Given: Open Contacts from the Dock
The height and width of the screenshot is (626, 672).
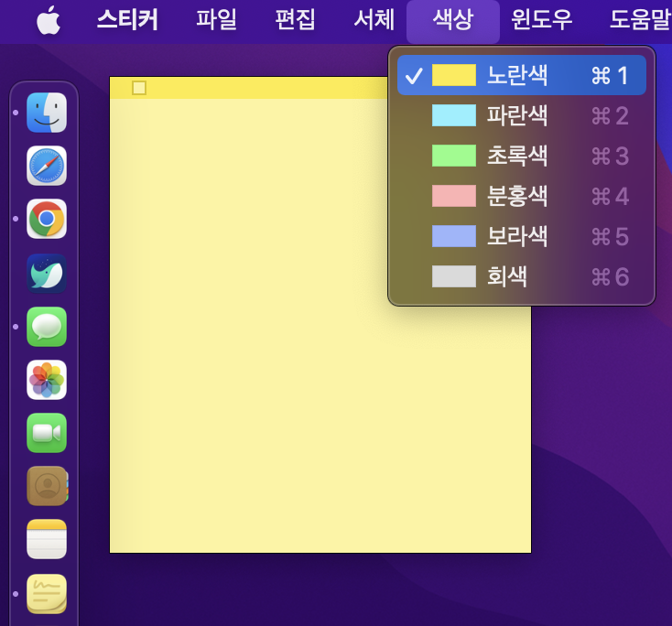Looking at the screenshot, I should coord(48,486).
